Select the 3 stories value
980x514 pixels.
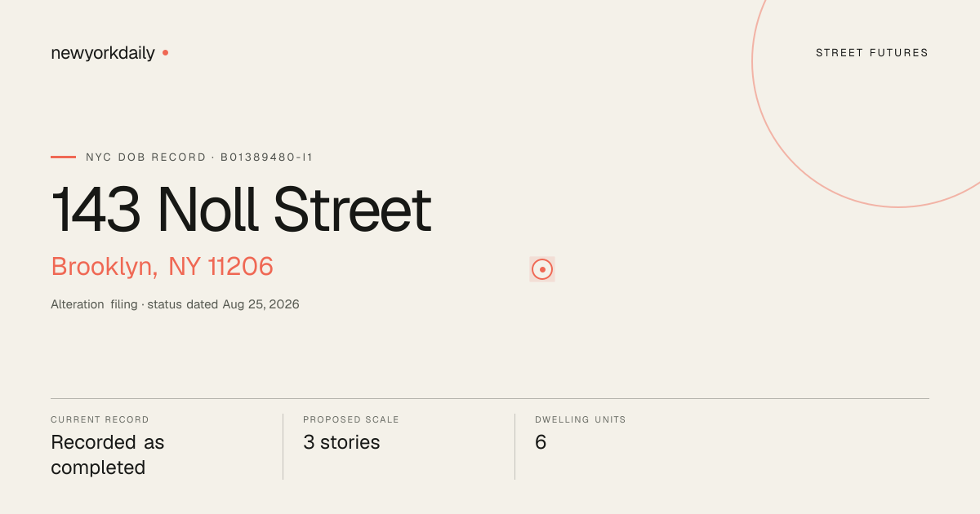tap(341, 442)
